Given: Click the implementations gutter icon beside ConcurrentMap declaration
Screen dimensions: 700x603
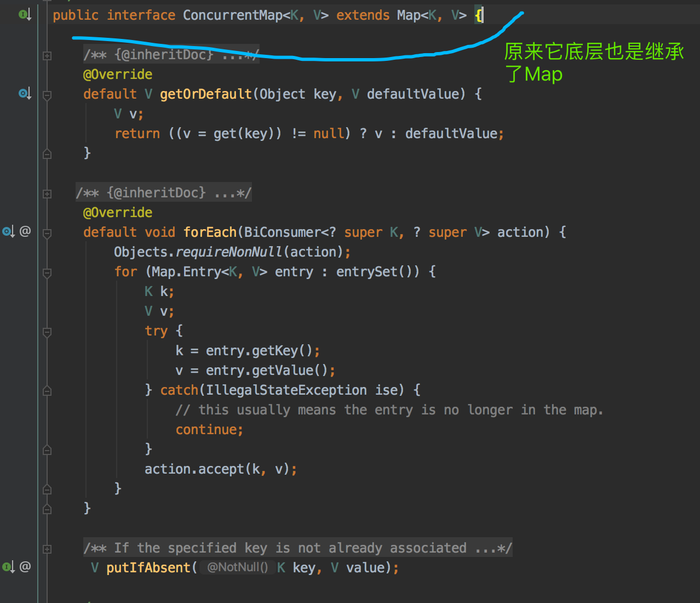Looking at the screenshot, I should (x=25, y=15).
